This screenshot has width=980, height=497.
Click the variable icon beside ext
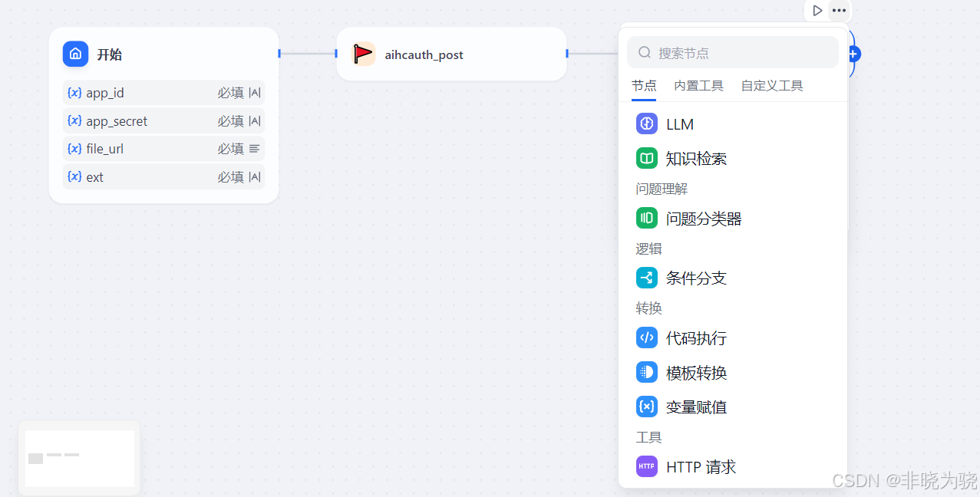point(74,176)
